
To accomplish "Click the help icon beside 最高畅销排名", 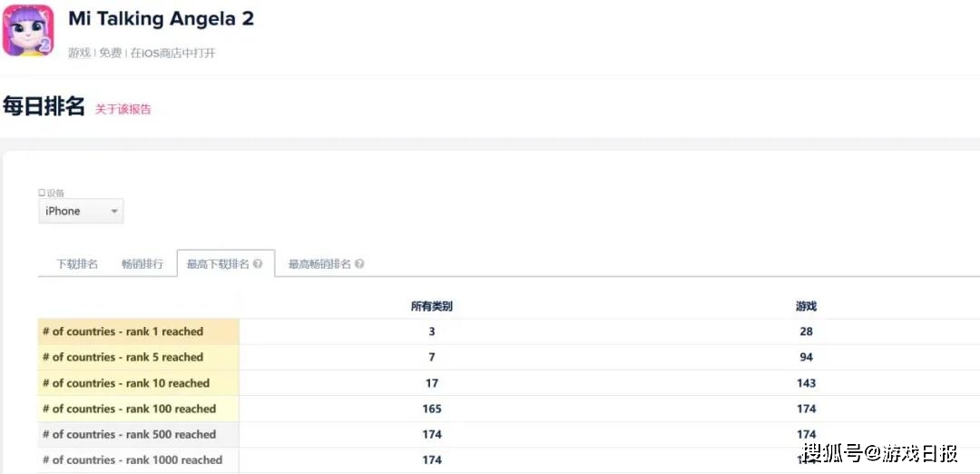I will coord(359,264).
